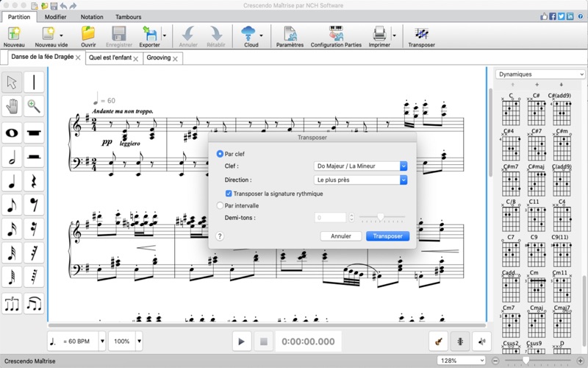
Task: Open the Dynamiques panel dropdown
Action: (540, 74)
